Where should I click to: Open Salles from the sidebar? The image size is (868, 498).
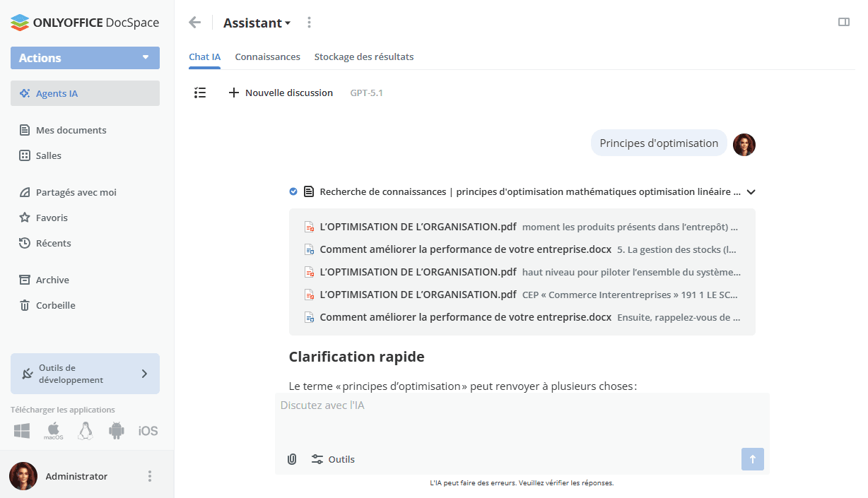25,155
